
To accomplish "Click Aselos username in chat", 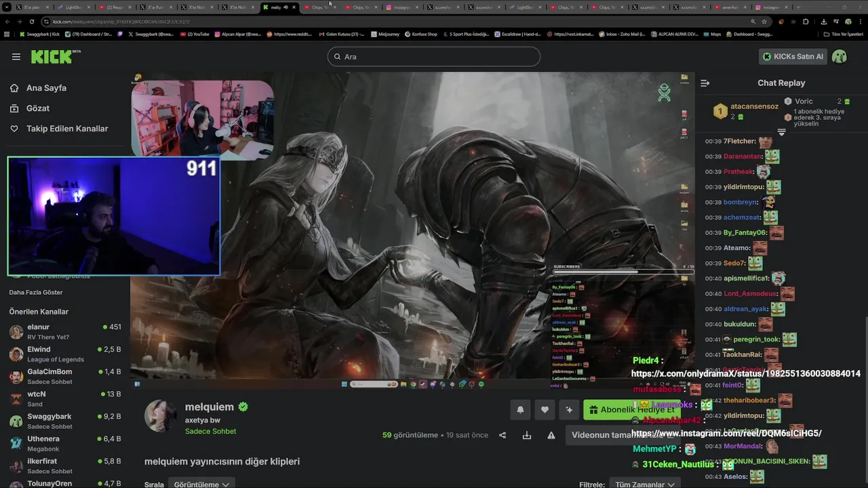I will click(735, 476).
